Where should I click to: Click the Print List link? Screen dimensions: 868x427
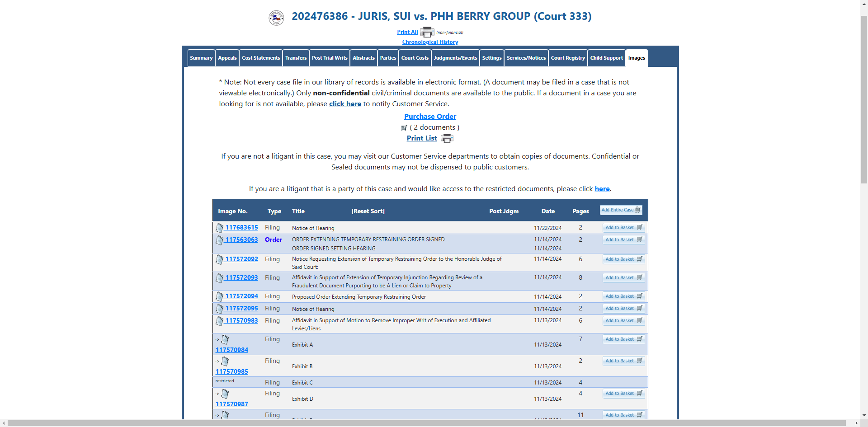(422, 138)
